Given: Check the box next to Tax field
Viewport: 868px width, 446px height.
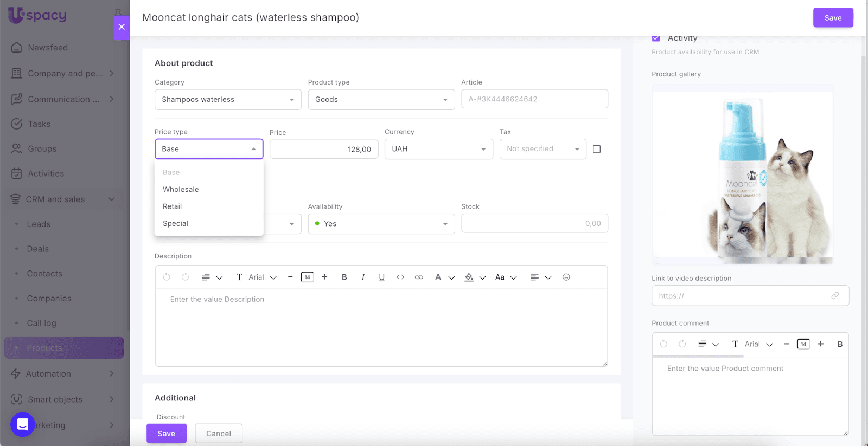Looking at the screenshot, I should tap(597, 149).
